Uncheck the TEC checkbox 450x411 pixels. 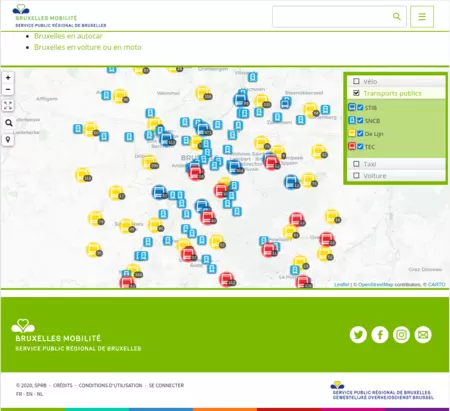pos(360,146)
